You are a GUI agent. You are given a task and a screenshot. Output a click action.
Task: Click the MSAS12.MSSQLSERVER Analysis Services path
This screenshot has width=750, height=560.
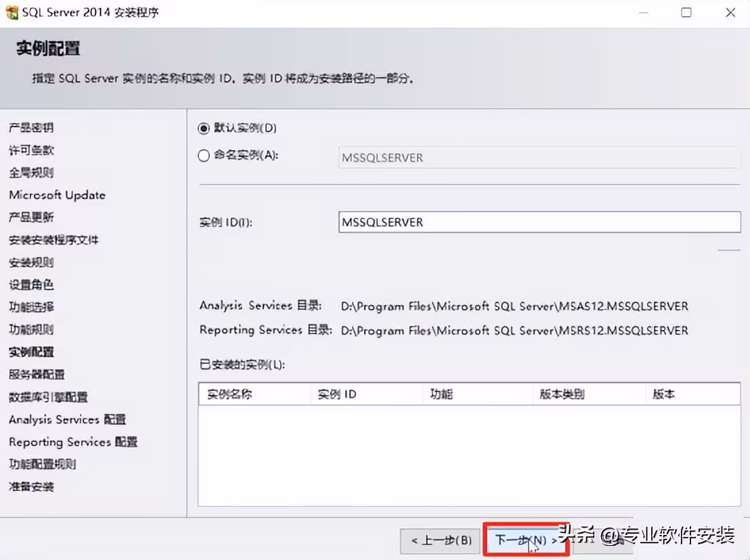click(x=514, y=306)
